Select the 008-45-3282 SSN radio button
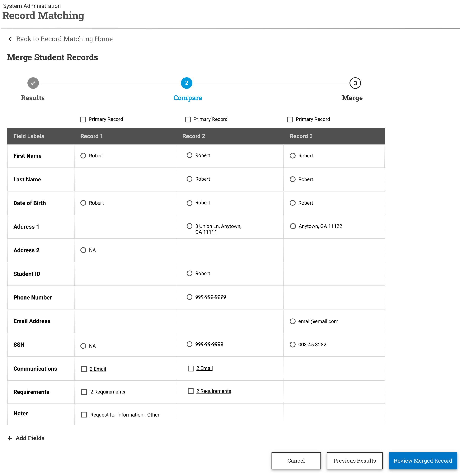 pos(292,345)
